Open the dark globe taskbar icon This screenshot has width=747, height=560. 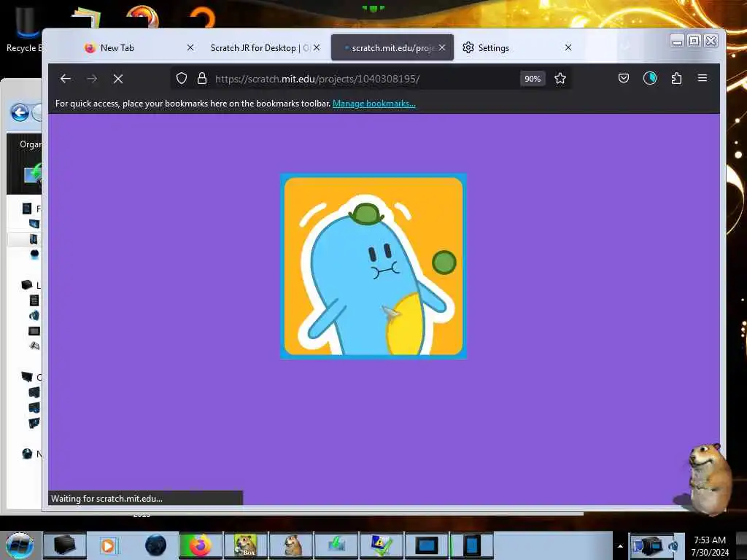(155, 545)
